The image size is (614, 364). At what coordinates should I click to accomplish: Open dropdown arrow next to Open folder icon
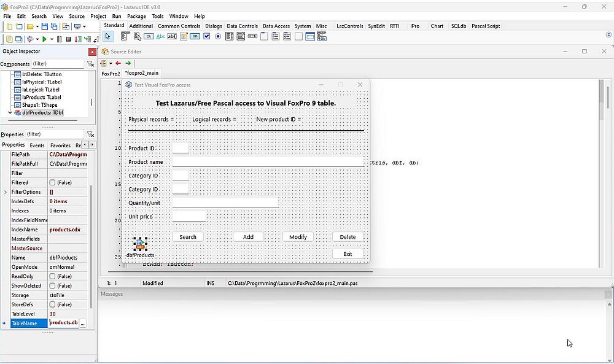coord(37,26)
